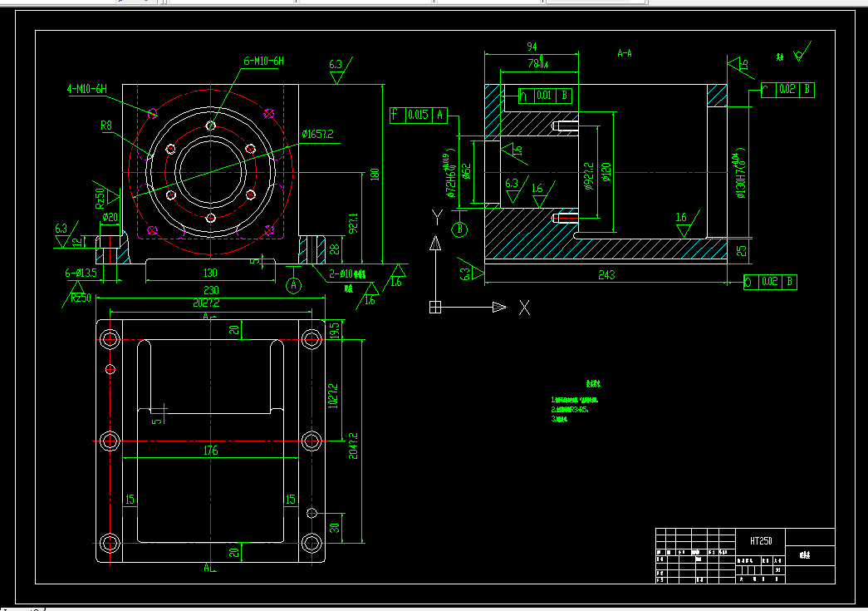
Task: Select datum circle B beside the section view
Action: [459, 229]
